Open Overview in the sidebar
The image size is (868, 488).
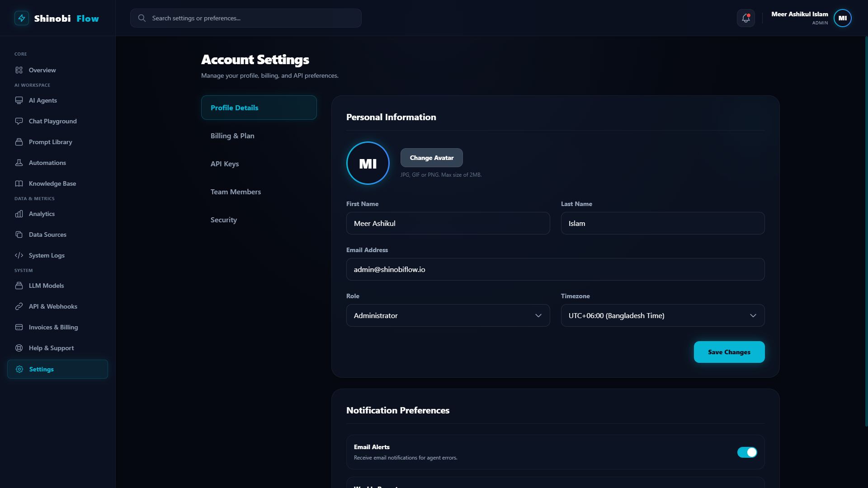[57, 70]
